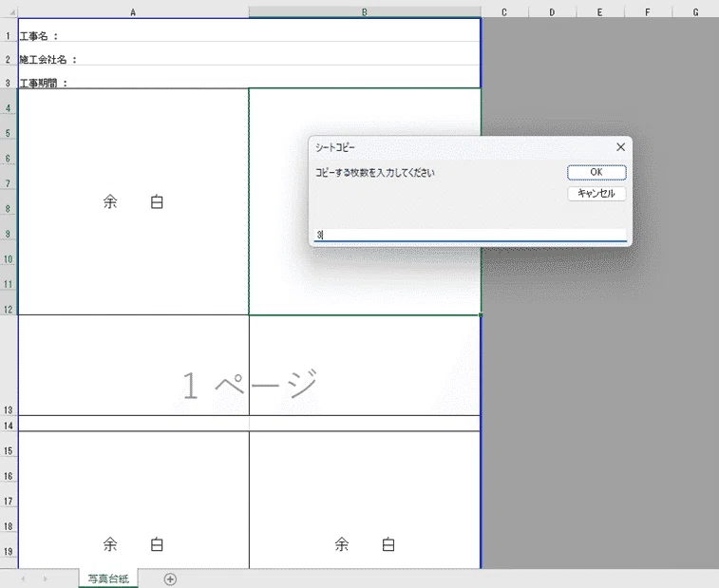
Task: Select column F header
Action: [x=648, y=12]
